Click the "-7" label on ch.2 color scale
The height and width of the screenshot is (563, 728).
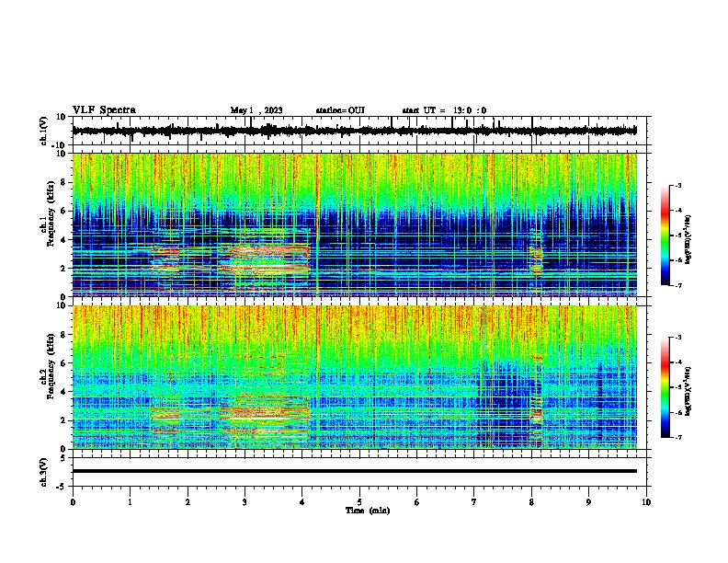677,437
